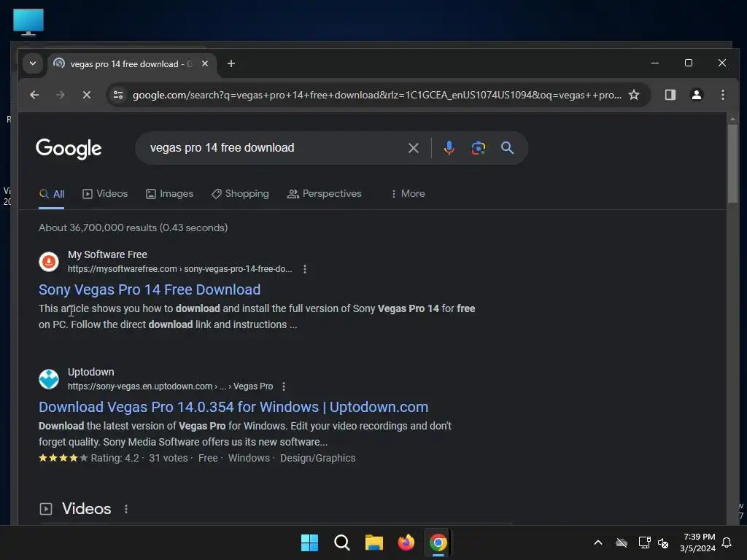Select the All results tab
Image resolution: width=747 pixels, height=560 pixels.
click(52, 194)
